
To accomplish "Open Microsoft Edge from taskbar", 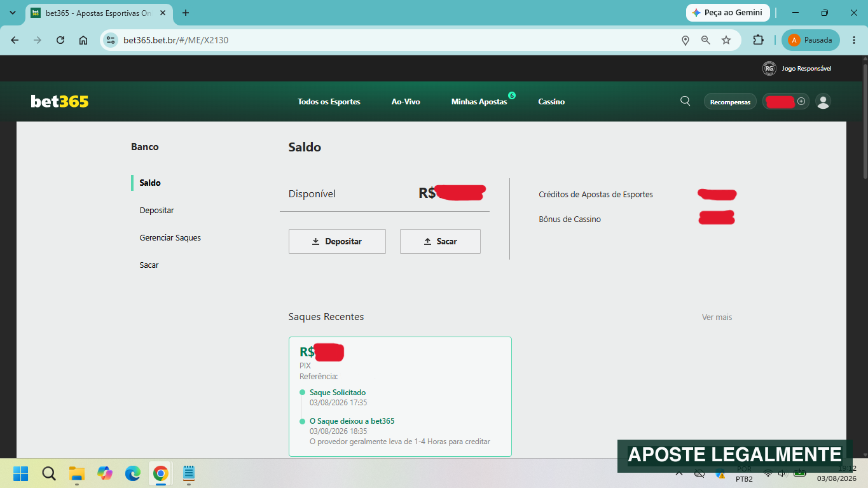I will [133, 473].
